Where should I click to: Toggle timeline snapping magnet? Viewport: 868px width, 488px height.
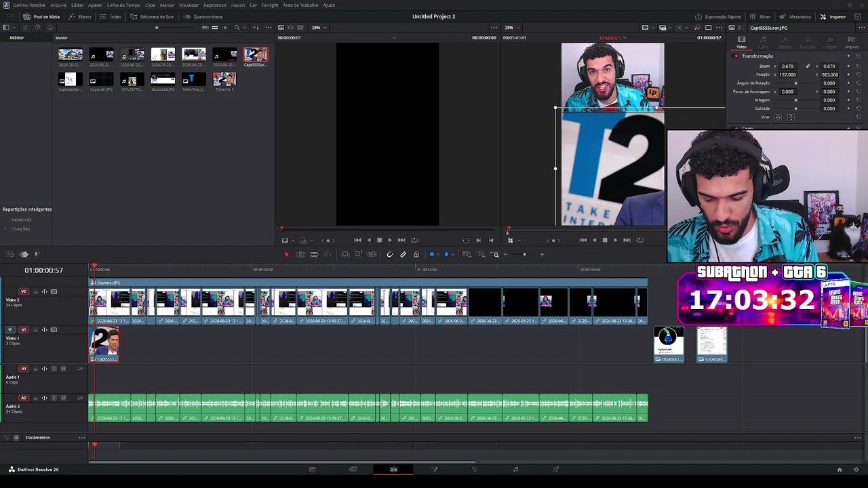(x=389, y=254)
